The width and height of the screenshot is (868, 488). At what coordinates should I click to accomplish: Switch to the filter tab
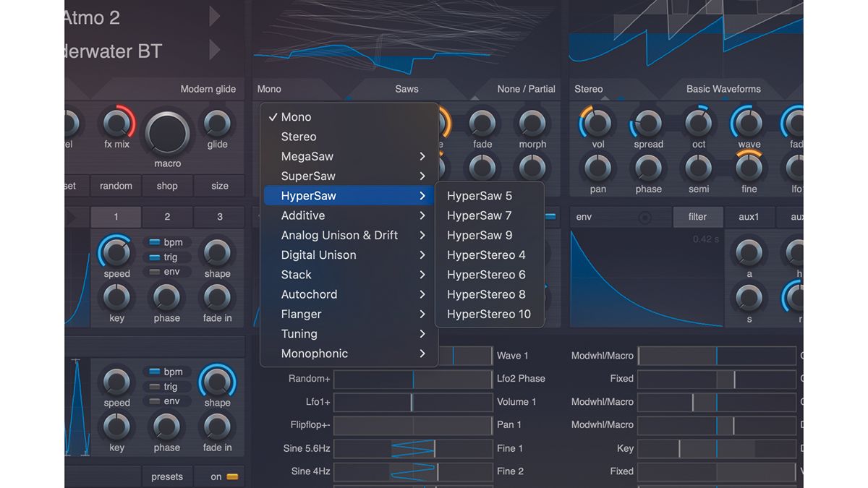click(x=697, y=216)
